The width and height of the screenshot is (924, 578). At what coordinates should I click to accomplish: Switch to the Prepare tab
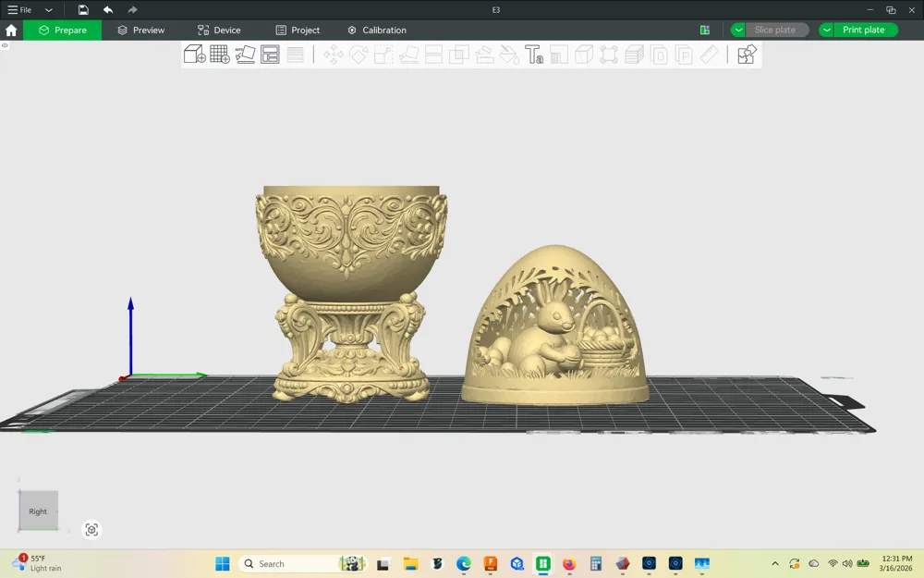coord(63,31)
